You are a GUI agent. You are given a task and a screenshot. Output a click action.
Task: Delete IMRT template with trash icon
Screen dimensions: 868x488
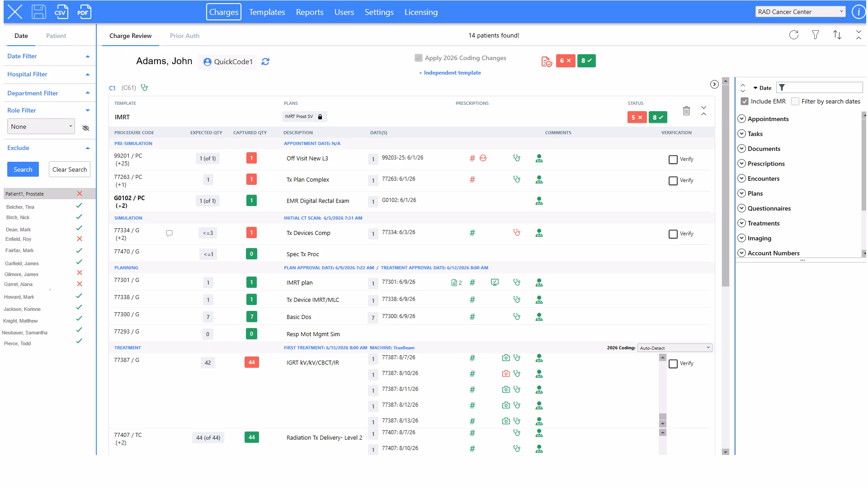coord(686,111)
